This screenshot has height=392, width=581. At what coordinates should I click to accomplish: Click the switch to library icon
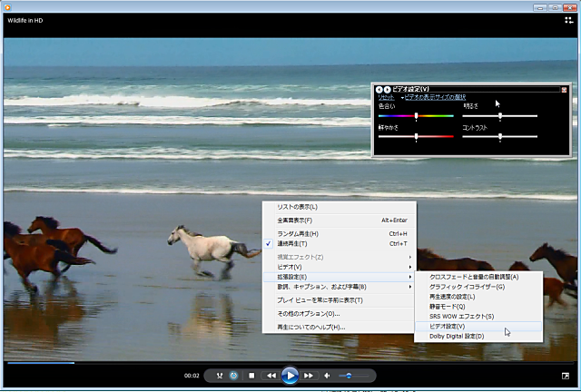pos(568,19)
